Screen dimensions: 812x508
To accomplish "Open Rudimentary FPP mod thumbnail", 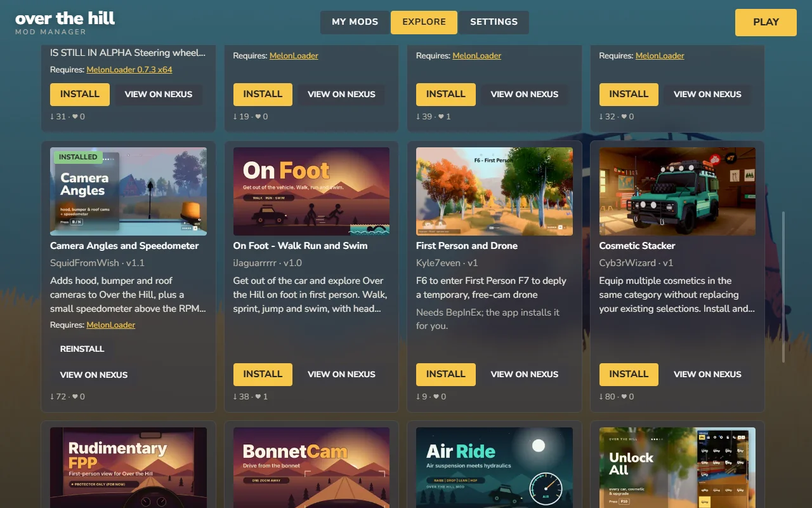I will [128, 468].
